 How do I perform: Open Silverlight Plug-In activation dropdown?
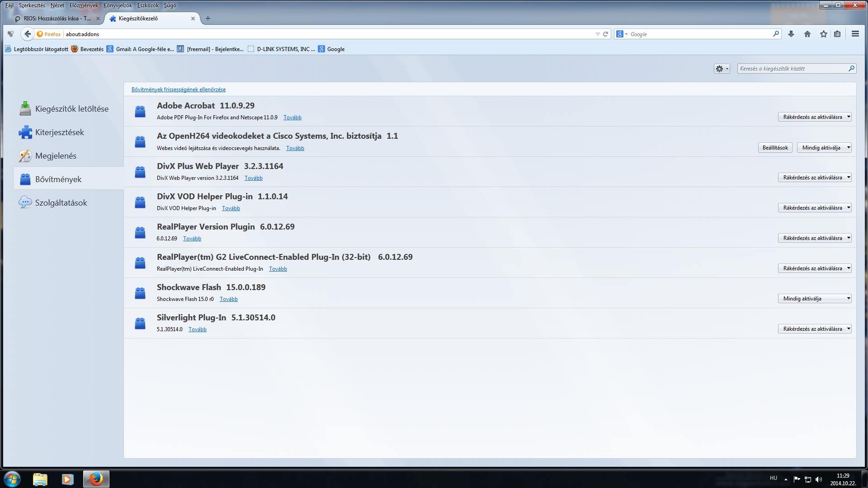(815, 329)
